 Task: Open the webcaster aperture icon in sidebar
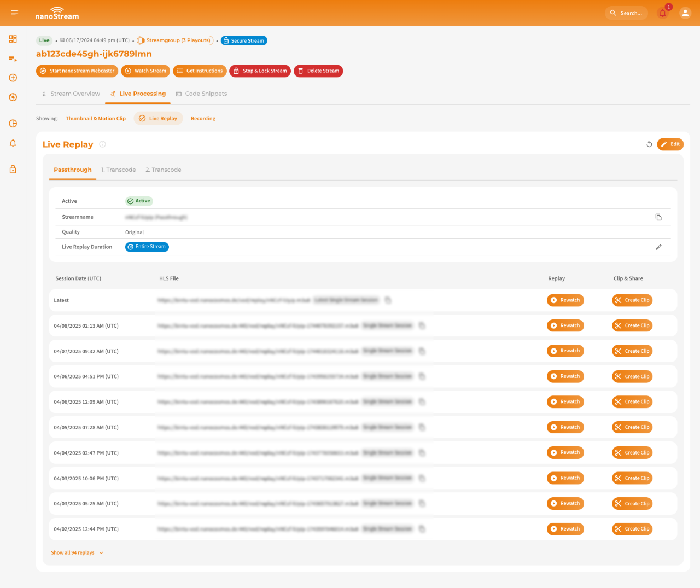click(x=13, y=97)
